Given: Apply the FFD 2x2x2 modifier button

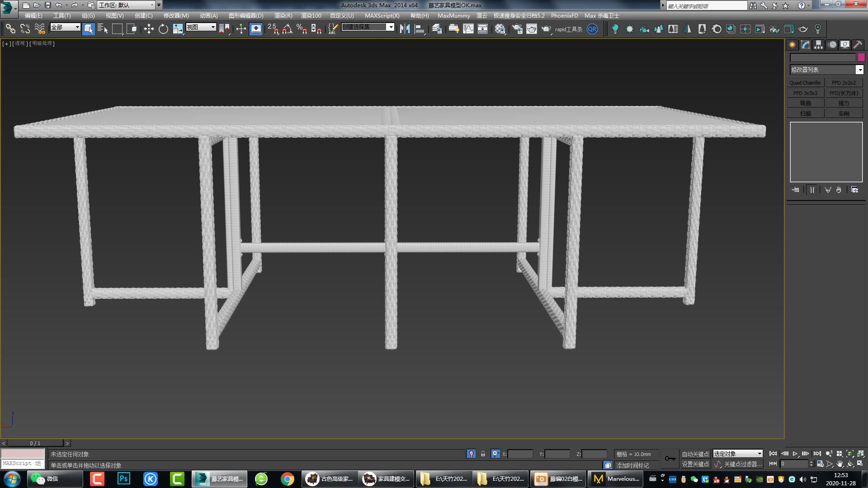Looking at the screenshot, I should 844,82.
